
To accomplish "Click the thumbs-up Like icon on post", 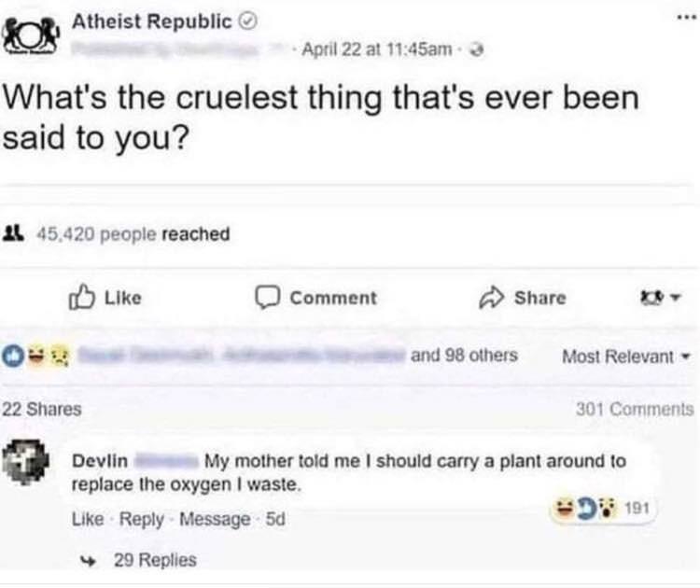I will point(84,298).
